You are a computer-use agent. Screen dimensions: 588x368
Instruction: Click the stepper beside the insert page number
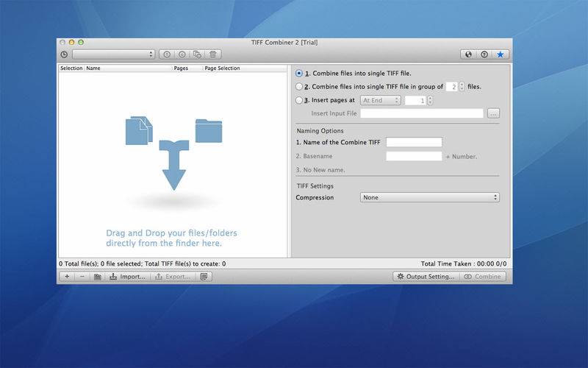coord(430,101)
